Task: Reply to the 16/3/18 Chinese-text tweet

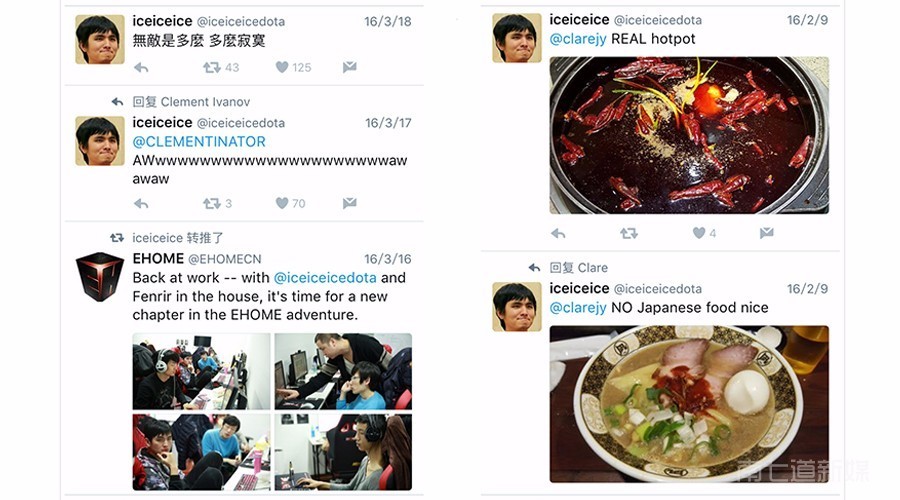Action: (x=141, y=68)
